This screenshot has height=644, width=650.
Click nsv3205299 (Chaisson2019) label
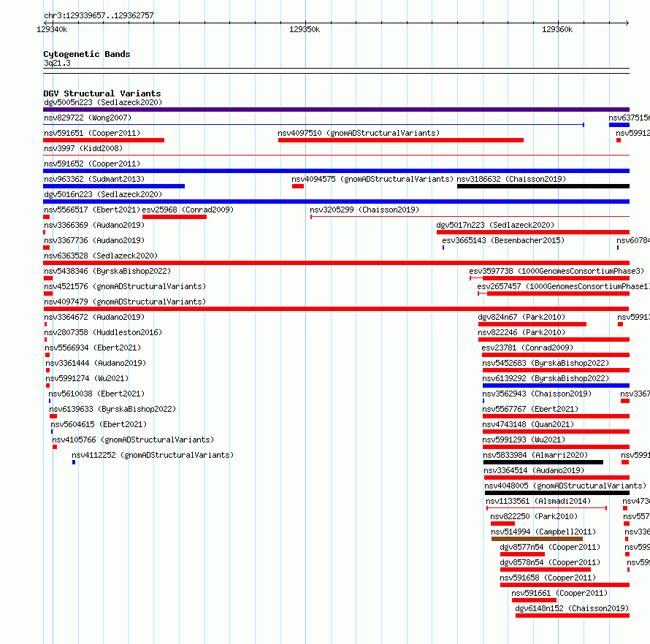364,210
